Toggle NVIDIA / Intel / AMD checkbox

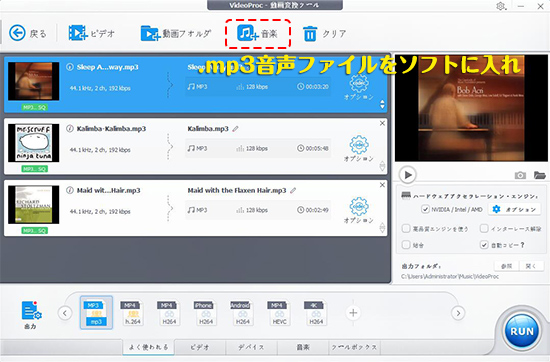[x=425, y=209]
